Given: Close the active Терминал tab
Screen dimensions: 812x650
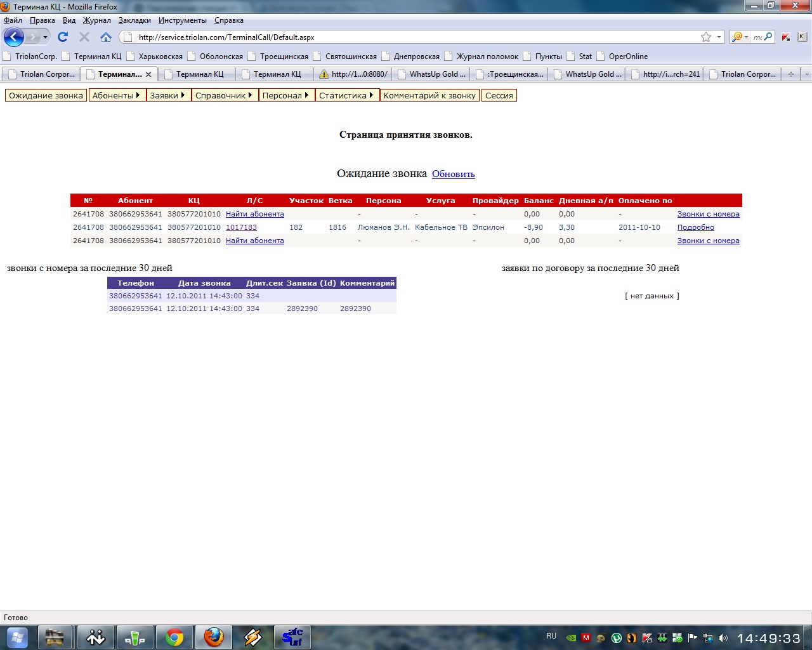Looking at the screenshot, I should click(148, 74).
